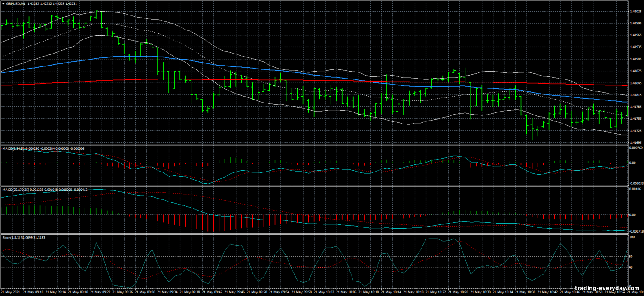
Task: Click the 100 level on Stochastic scale
Action: point(632,237)
